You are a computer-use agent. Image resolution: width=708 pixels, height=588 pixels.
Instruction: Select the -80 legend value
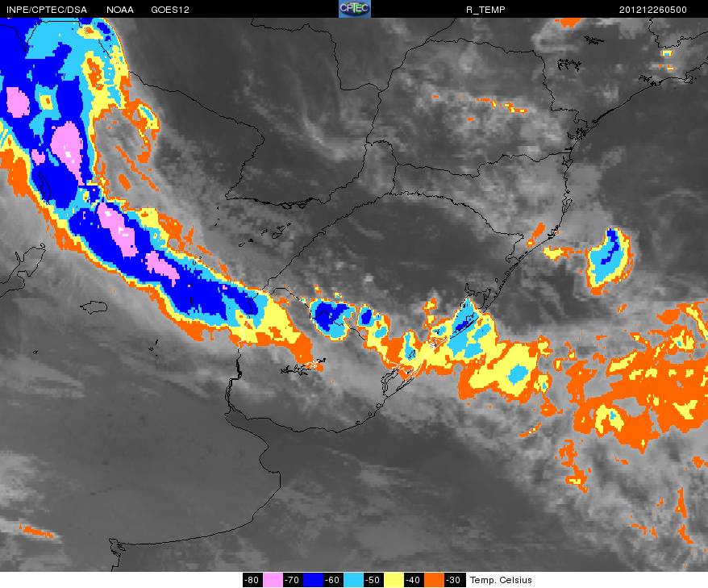point(252,580)
